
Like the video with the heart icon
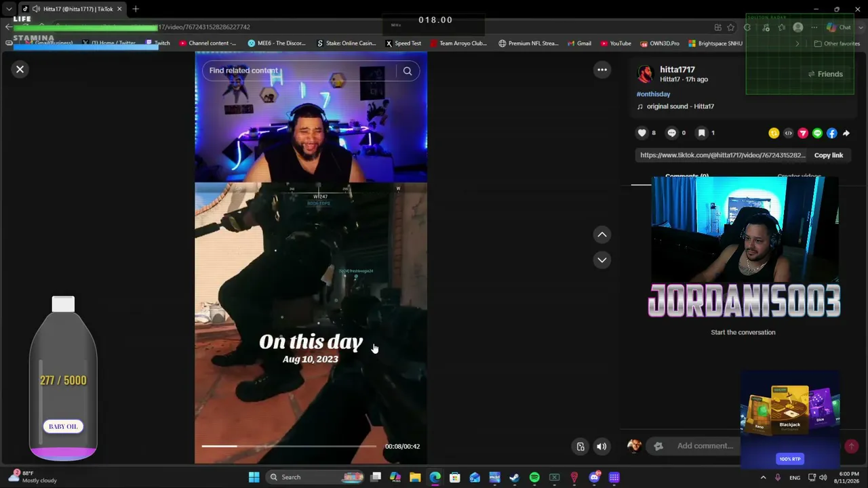(642, 133)
